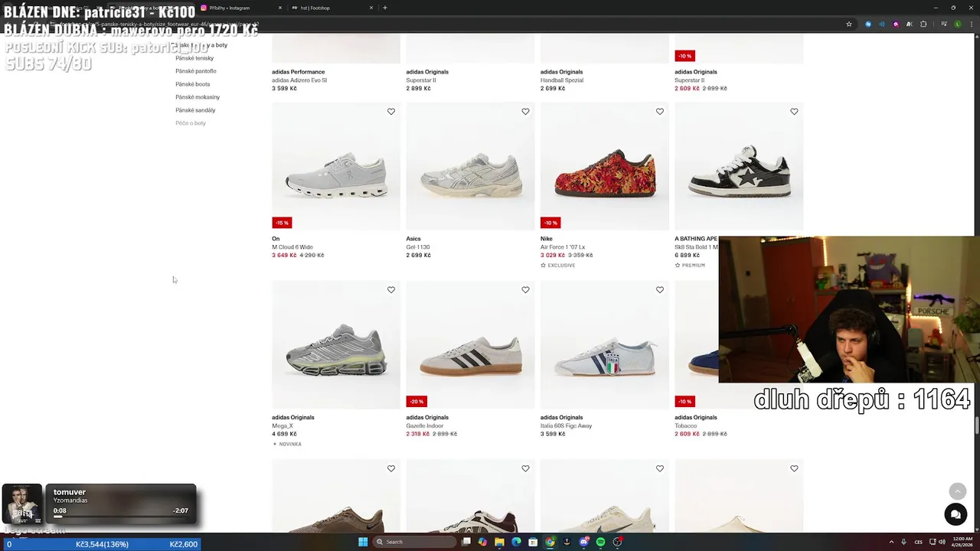
Task: Open the volume tray icon
Action: pyautogui.click(x=942, y=542)
